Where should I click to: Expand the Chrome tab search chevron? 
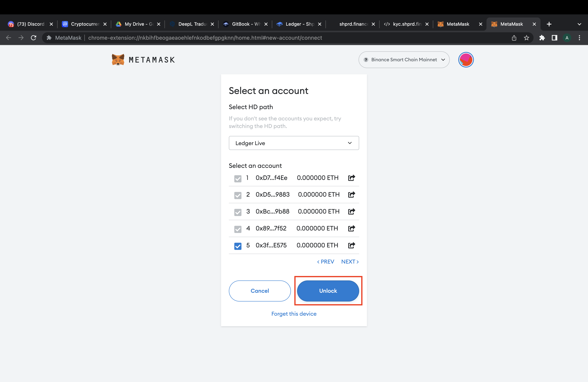point(579,24)
